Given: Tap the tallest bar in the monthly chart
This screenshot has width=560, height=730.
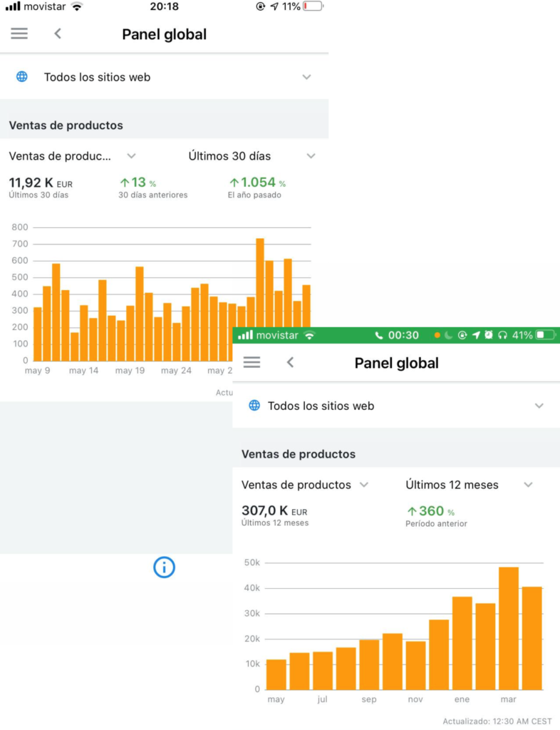Looking at the screenshot, I should (508, 627).
